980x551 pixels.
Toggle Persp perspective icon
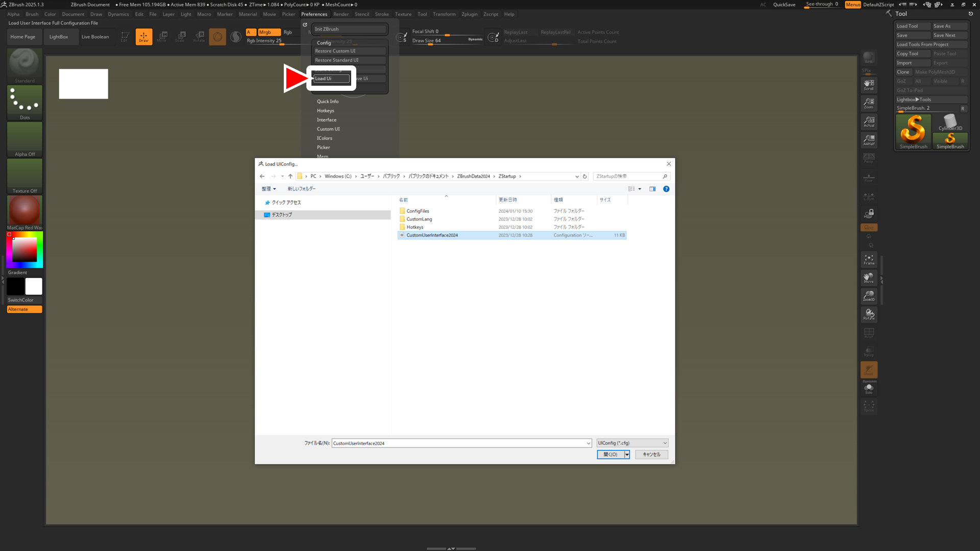click(x=869, y=158)
